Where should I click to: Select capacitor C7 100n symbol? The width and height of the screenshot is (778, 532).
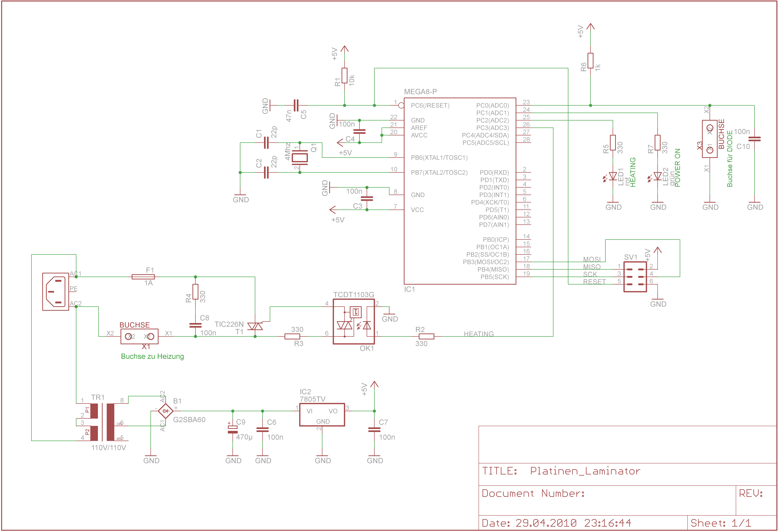374,430
